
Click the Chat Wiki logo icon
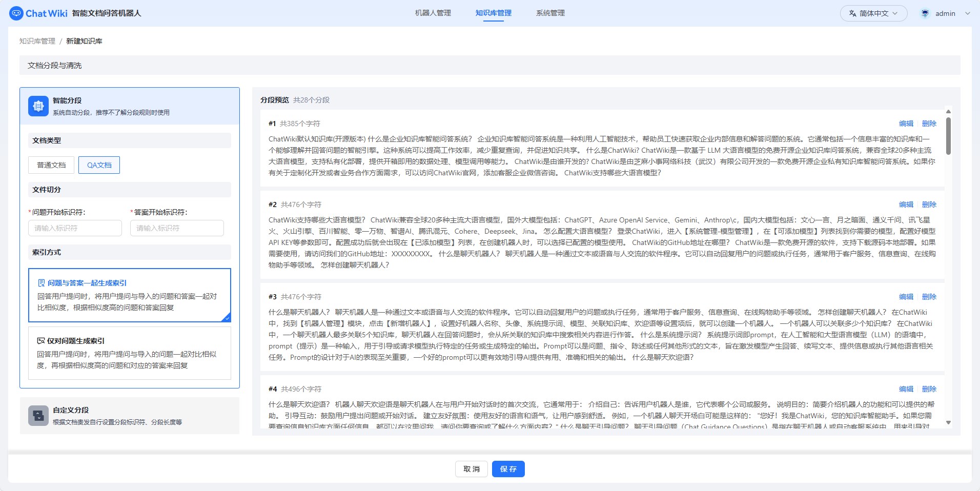click(x=16, y=13)
